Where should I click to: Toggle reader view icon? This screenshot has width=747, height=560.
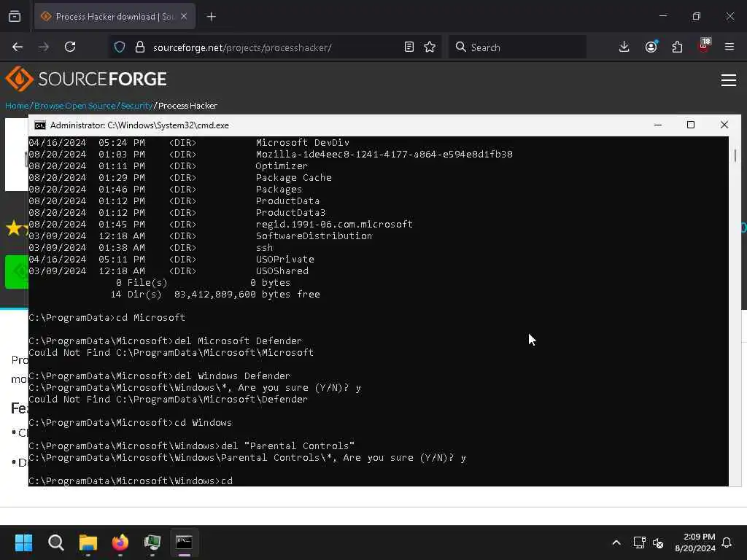pos(409,47)
